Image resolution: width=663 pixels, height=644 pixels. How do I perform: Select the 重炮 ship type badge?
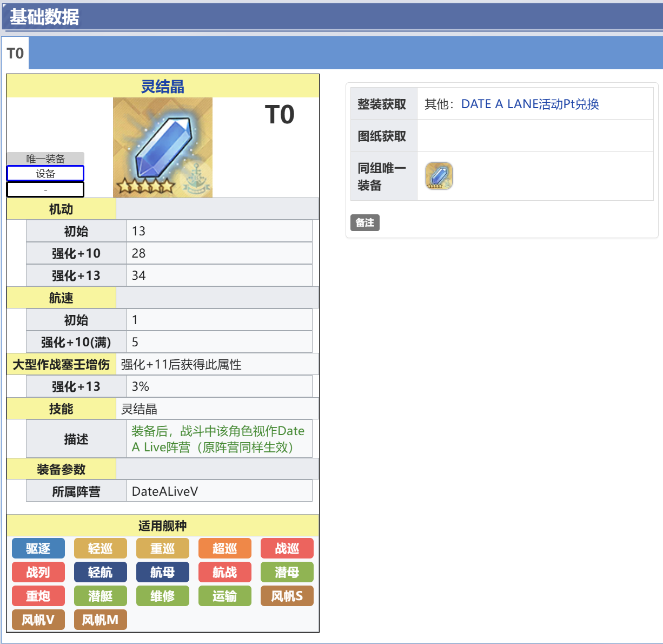[38, 595]
